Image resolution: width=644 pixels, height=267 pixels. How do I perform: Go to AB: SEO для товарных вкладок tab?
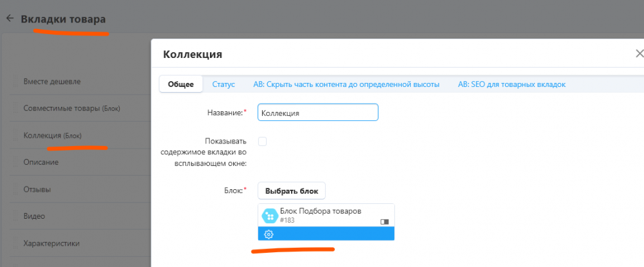pos(512,84)
